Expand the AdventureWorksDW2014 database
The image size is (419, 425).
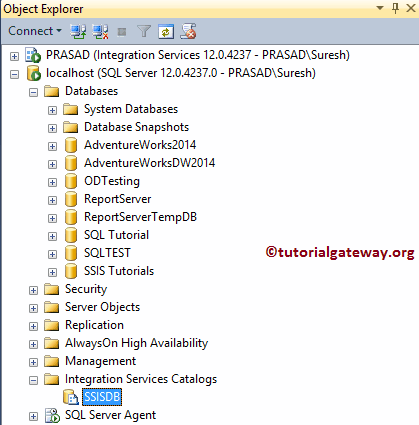[52, 164]
